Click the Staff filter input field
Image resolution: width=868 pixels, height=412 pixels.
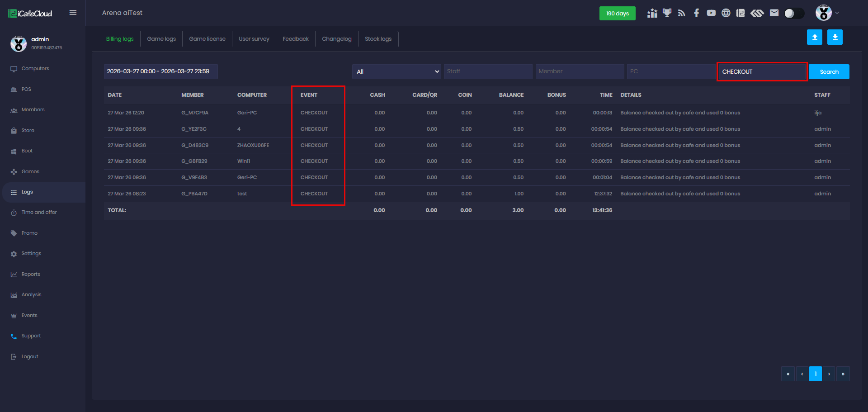pyautogui.click(x=487, y=71)
